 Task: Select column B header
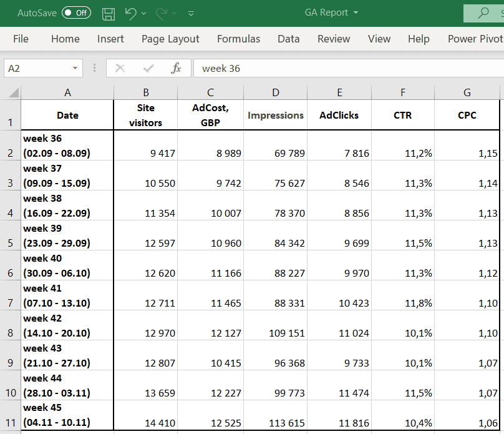[145, 92]
